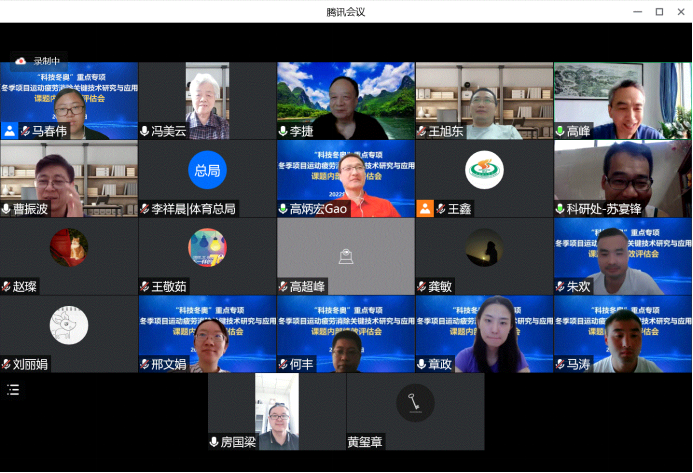Click the 高炳宏Gao name label
Screen dimensions: 693x473
click(x=320, y=209)
